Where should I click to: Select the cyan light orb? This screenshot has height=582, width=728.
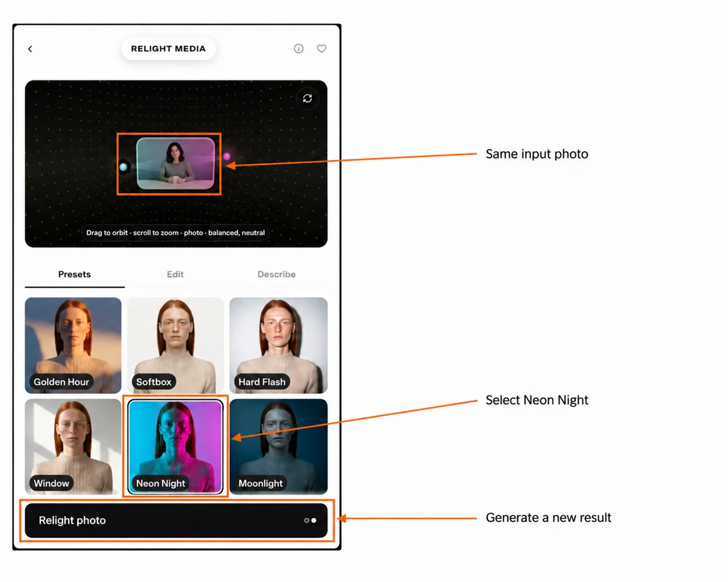[x=123, y=167]
